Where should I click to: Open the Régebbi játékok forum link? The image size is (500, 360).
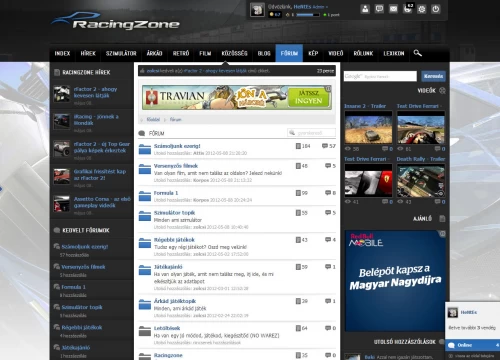[174, 240]
